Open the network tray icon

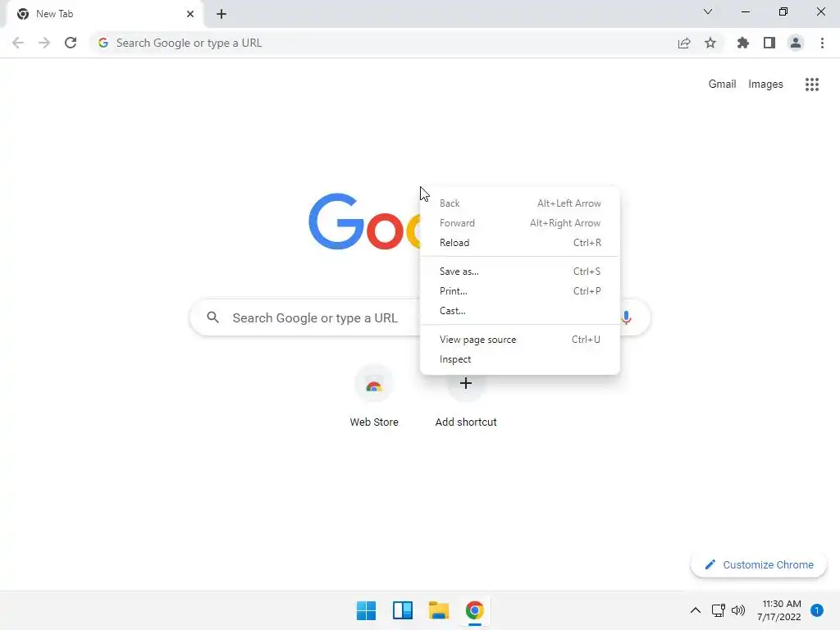pyautogui.click(x=719, y=610)
